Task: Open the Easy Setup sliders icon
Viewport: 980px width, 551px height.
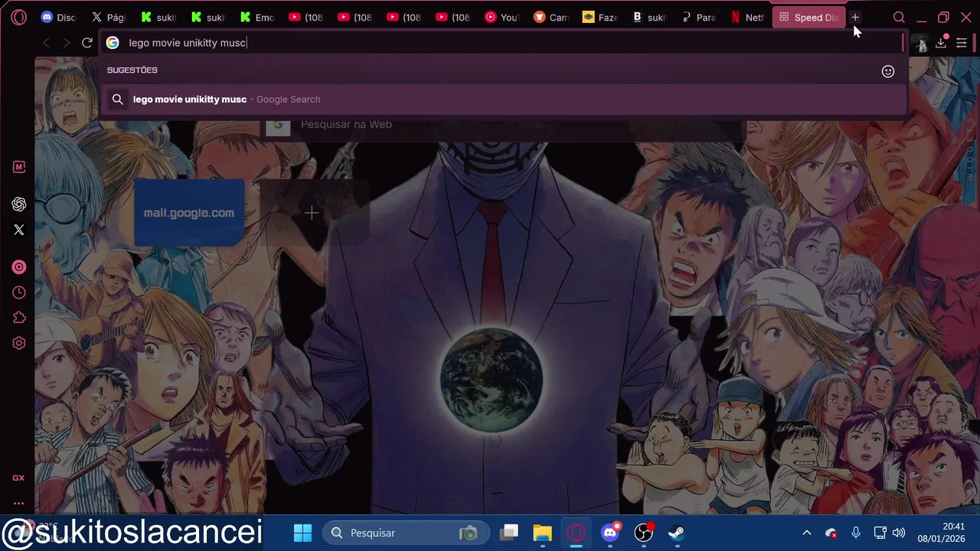Action: click(x=962, y=43)
